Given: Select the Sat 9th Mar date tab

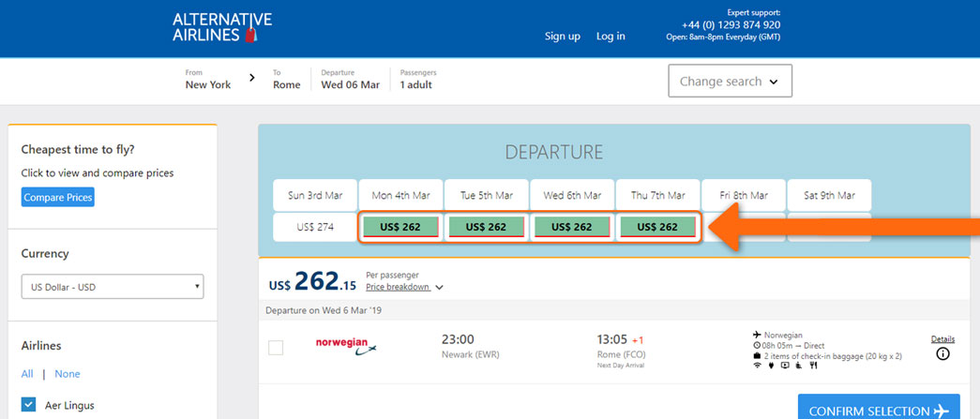Looking at the screenshot, I should [829, 196].
